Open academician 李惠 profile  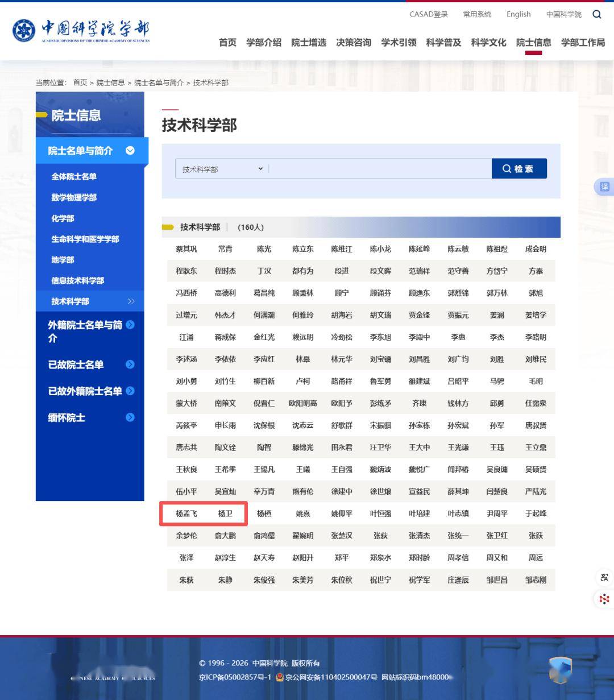point(458,337)
